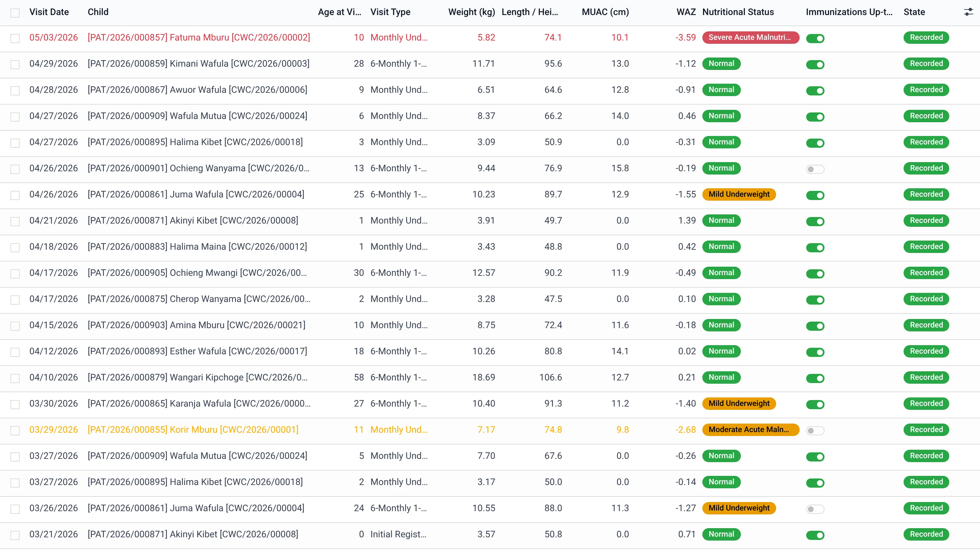Disable immunizations switch for Kimani Wafula
This screenshot has height=553, width=980.
815,64
